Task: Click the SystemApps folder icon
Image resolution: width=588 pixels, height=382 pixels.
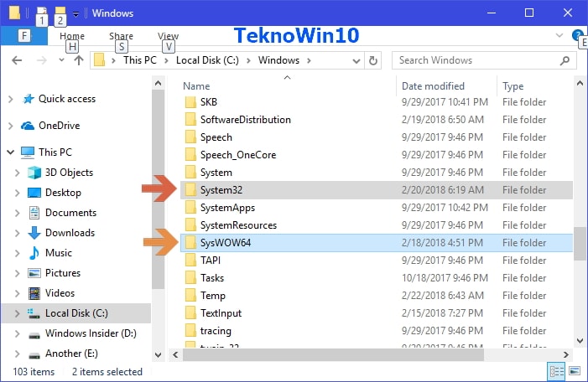Action: pos(190,208)
